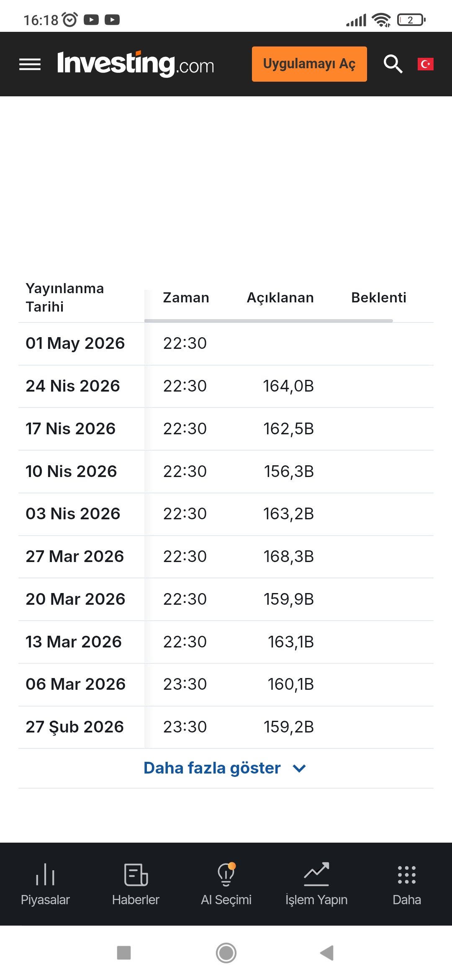
Task: Open the AI Seçimi lightbulb icon
Action: pos(226,874)
